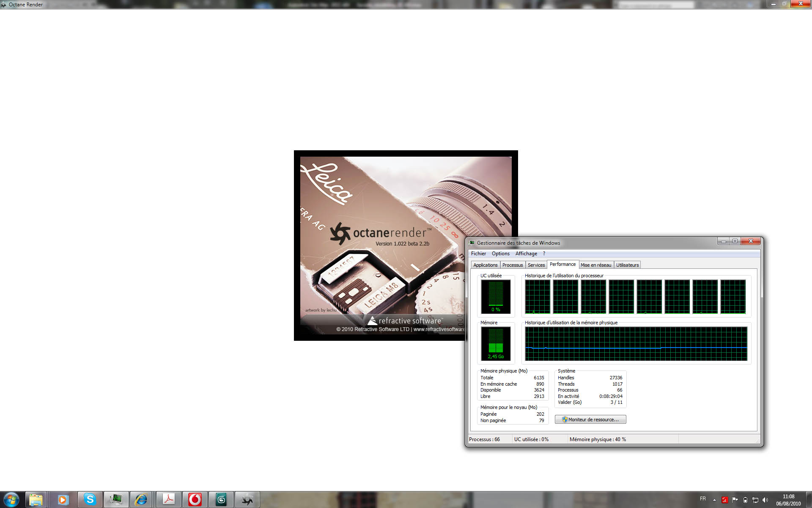Open the 3ds Max taskbar icon
The image size is (812, 508).
pos(221,500)
